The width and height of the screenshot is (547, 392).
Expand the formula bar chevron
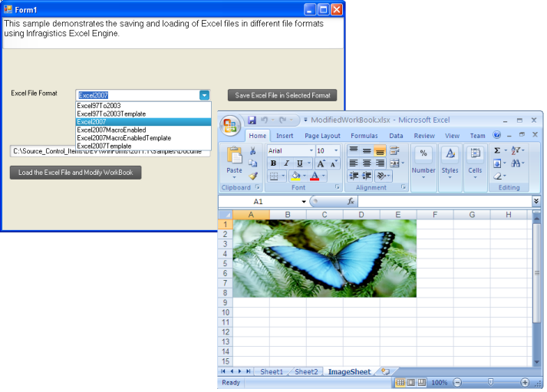(x=536, y=201)
